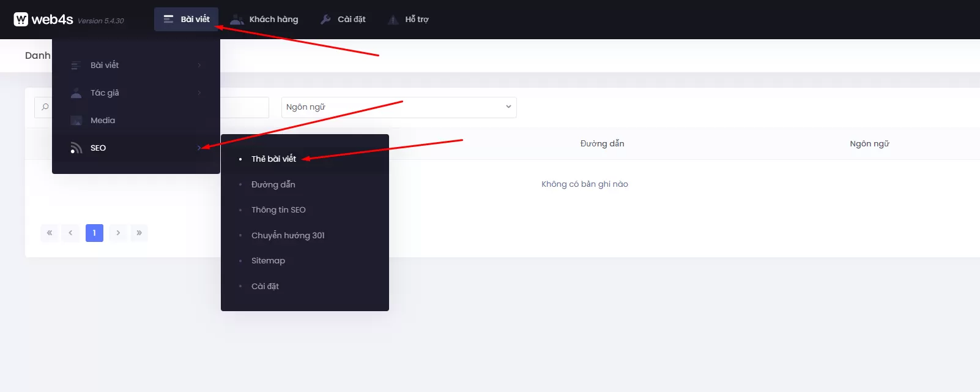Screen dimensions: 980x392
Task: Click the SEO feed icon
Action: (76, 148)
